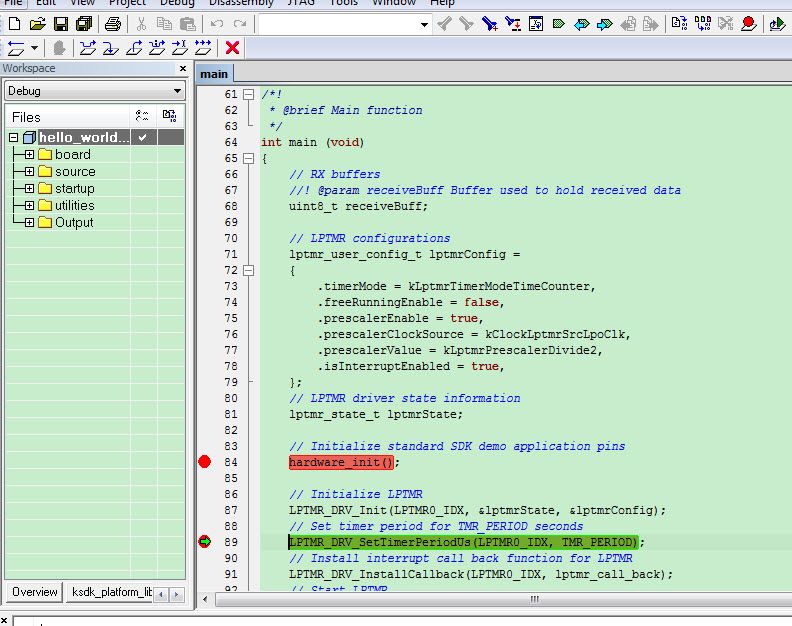
Task: Switch to the ksdk_platform_lib workspace tab
Action: point(111,592)
